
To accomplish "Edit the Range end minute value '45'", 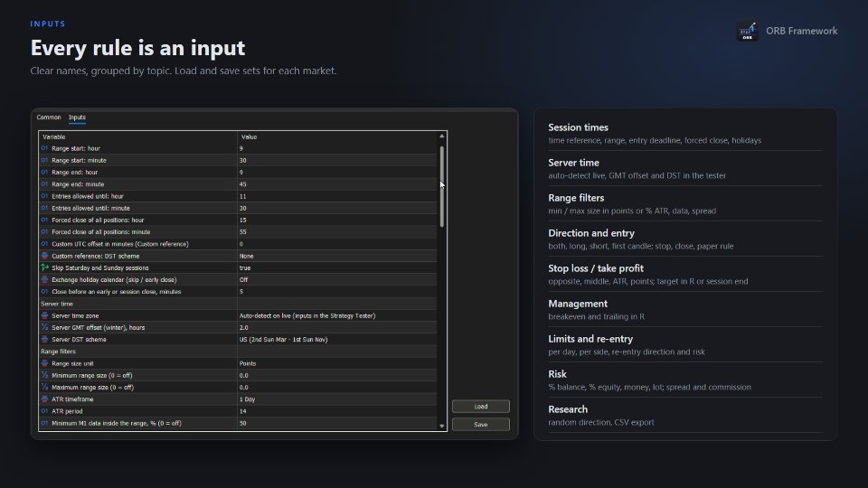I will coord(337,184).
